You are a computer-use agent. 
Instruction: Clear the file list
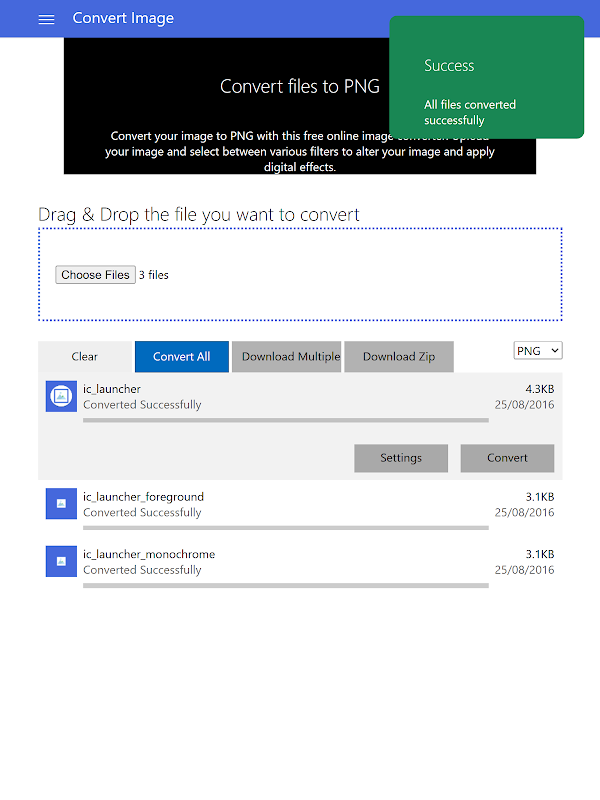click(85, 357)
